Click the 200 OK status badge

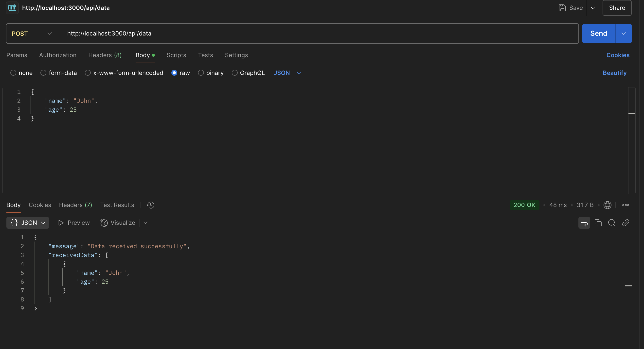coord(524,205)
